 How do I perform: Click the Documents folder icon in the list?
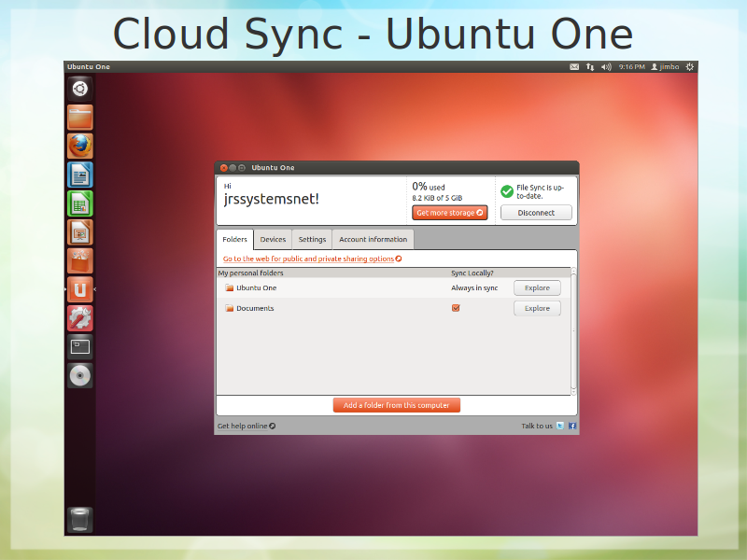[229, 308]
